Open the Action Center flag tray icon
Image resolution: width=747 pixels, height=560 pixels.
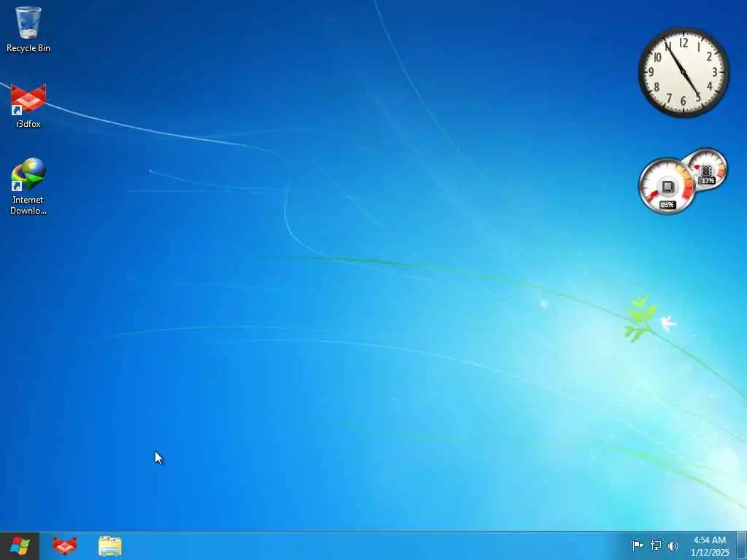(638, 545)
